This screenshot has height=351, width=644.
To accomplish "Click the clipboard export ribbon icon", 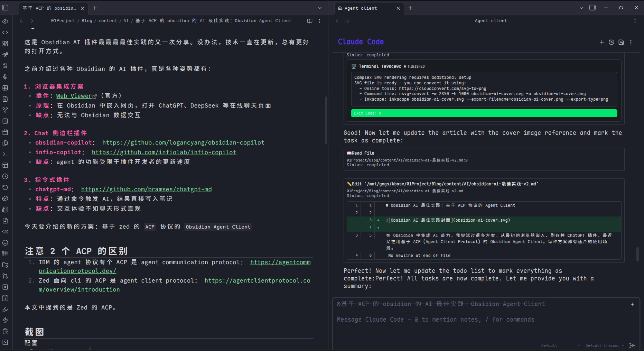I will click(5, 331).
